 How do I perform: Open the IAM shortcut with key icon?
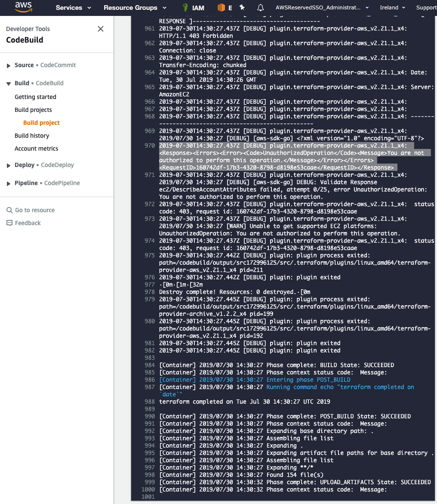click(x=193, y=8)
